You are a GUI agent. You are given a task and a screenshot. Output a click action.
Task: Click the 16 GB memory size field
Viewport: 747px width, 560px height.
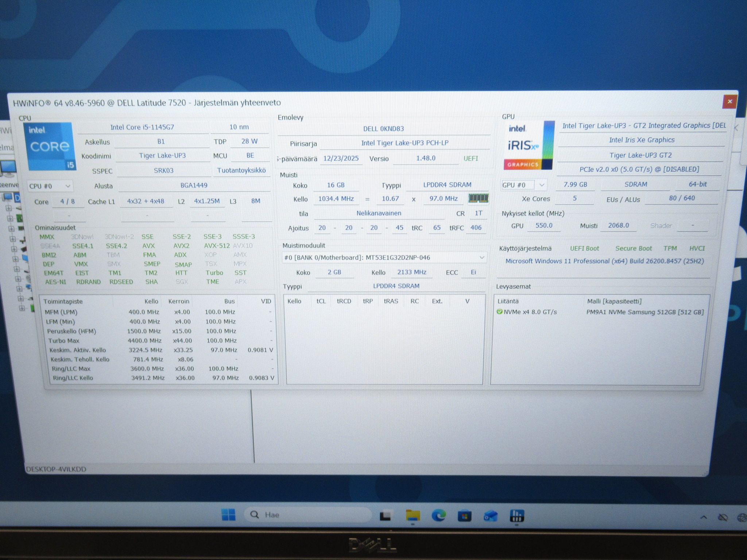click(336, 185)
